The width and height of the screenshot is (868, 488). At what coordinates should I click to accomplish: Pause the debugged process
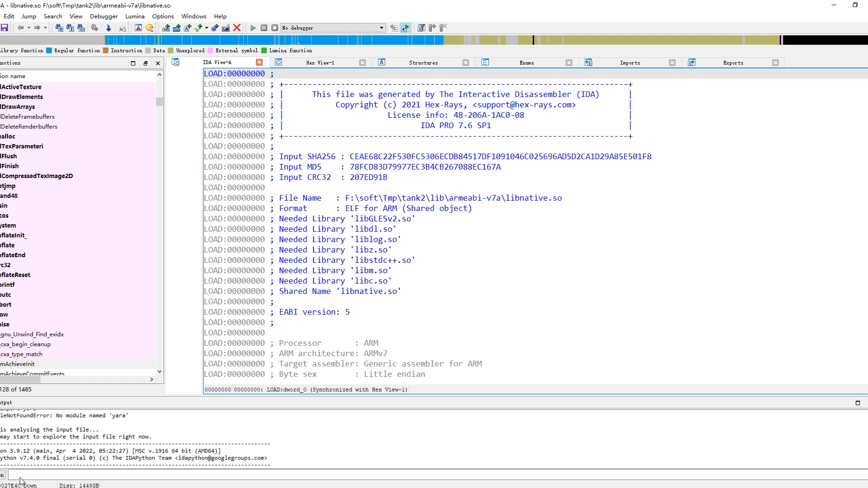click(x=264, y=28)
